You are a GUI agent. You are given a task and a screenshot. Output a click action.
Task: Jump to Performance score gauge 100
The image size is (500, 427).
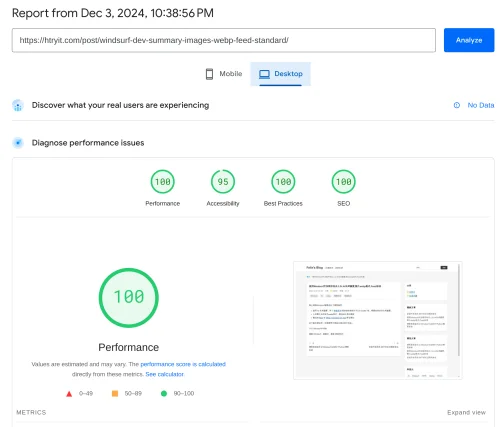[x=163, y=182]
